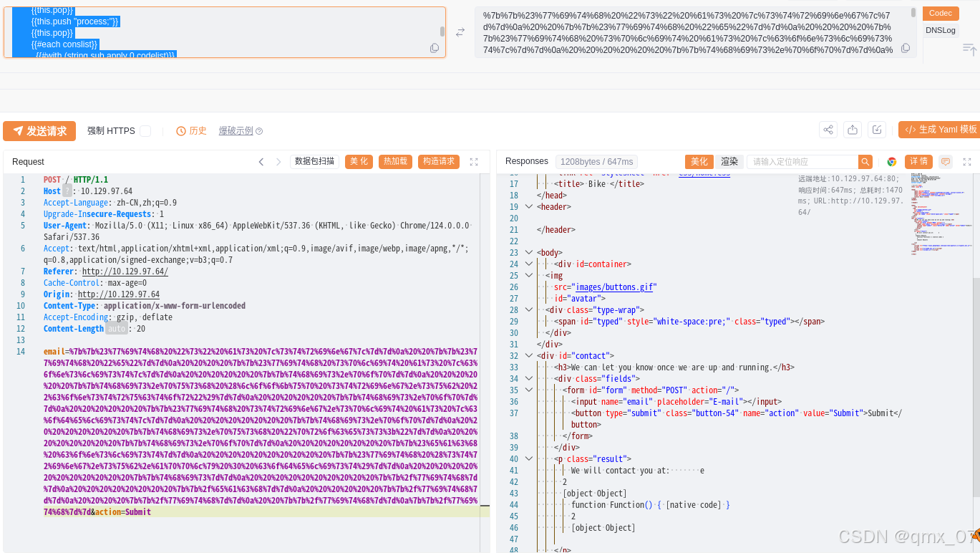The width and height of the screenshot is (980, 553).
Task: Select 美化 tab in Responses panel
Action: [x=699, y=162]
